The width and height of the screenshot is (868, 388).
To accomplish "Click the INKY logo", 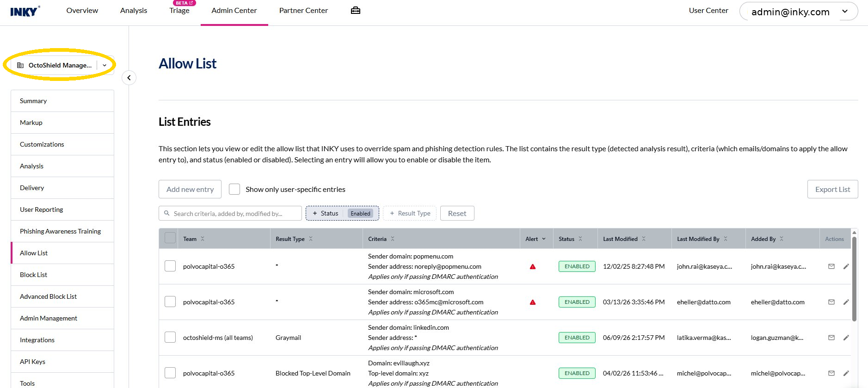I will (x=25, y=11).
